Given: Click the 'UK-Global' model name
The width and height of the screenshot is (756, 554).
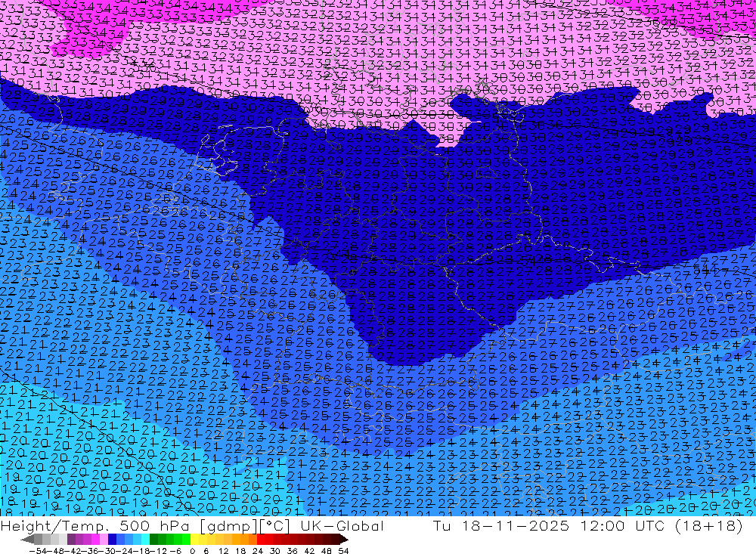Looking at the screenshot, I should point(342,525).
